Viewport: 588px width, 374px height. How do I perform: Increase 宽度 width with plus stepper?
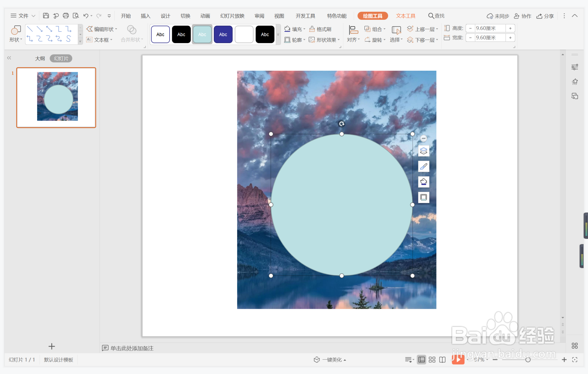point(510,38)
